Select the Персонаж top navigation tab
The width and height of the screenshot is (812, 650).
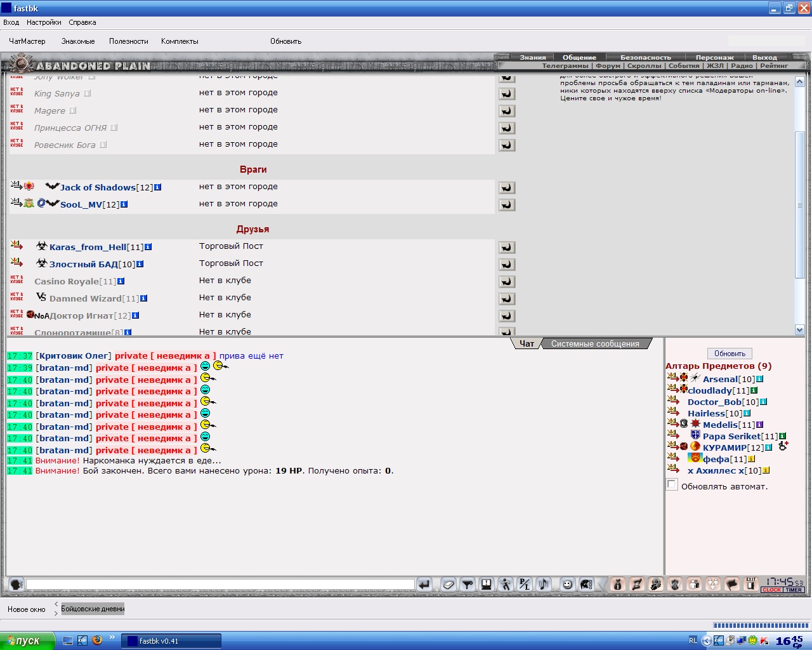click(714, 57)
